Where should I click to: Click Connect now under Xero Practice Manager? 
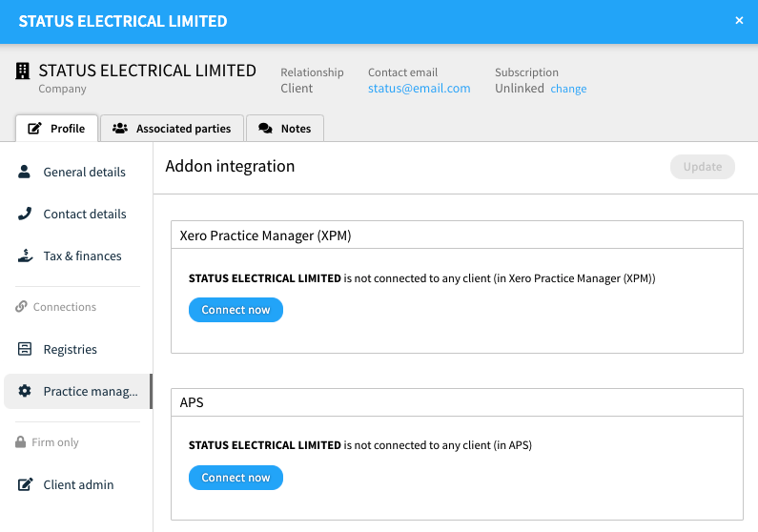click(x=236, y=310)
